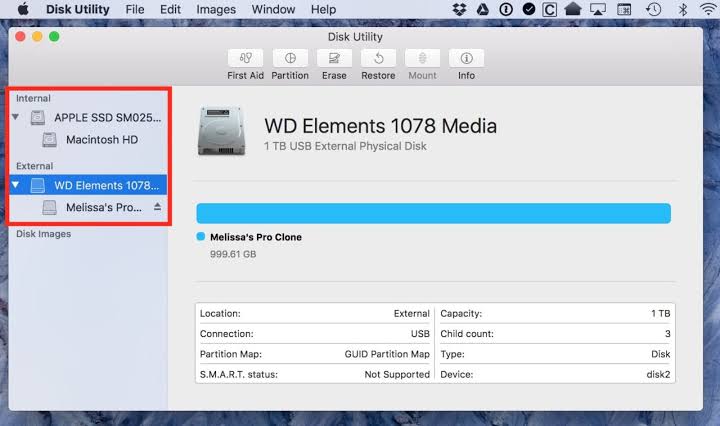This screenshot has width=720, height=426.
Task: Click the Internal section header
Action: [x=33, y=98]
